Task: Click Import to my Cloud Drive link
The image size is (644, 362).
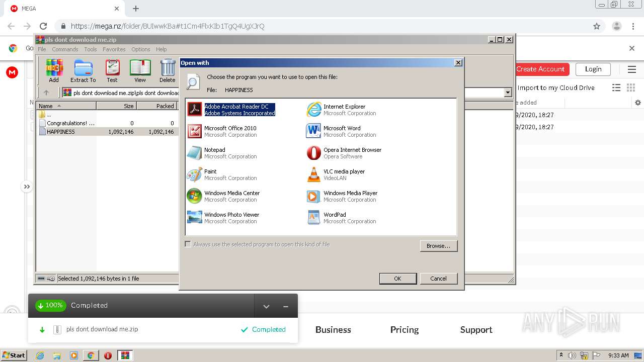Action: (x=556, y=87)
